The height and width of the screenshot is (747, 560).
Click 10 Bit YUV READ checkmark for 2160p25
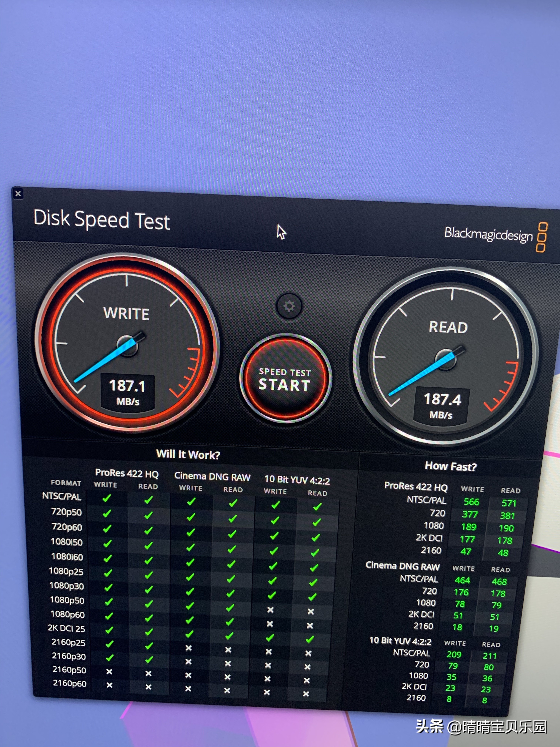(309, 639)
